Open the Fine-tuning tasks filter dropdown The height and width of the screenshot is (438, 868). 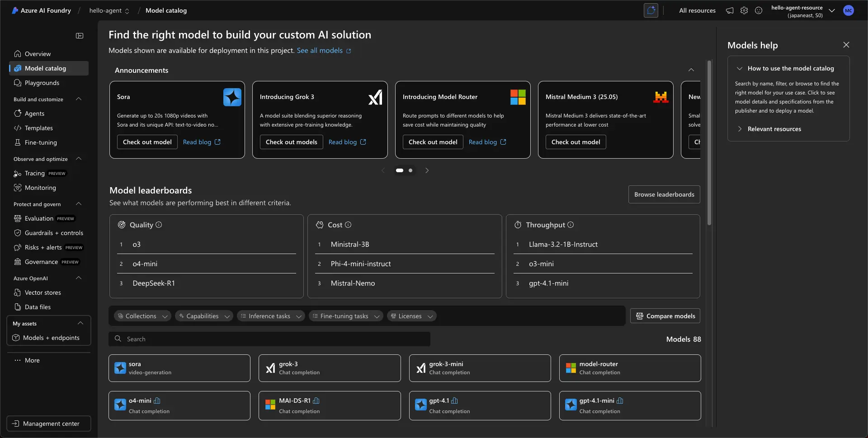pos(346,316)
